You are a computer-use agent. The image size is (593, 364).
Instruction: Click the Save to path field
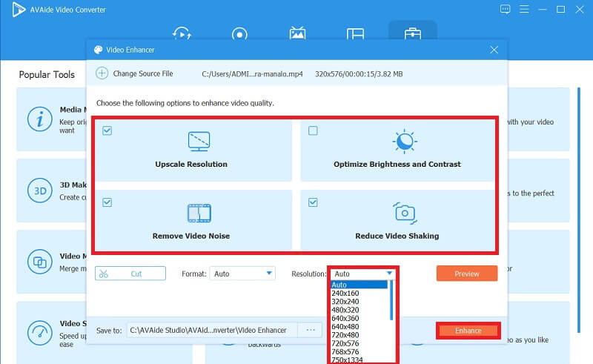212,331
